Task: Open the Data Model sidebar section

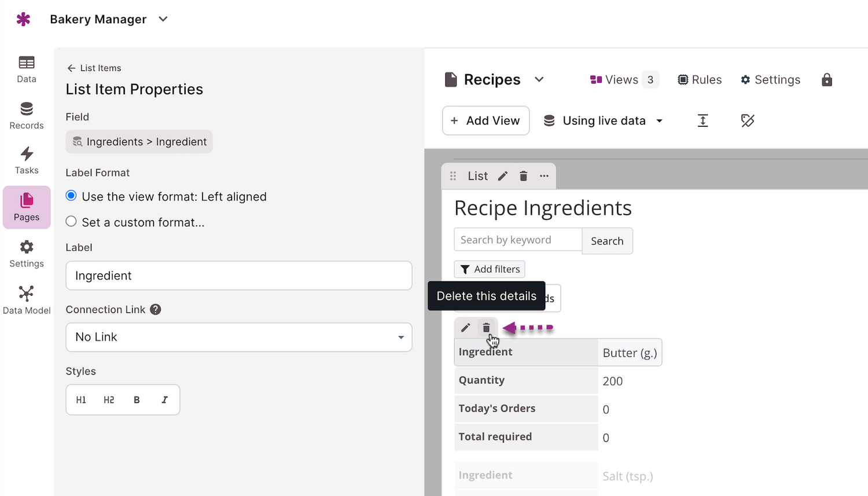Action: [x=27, y=300]
